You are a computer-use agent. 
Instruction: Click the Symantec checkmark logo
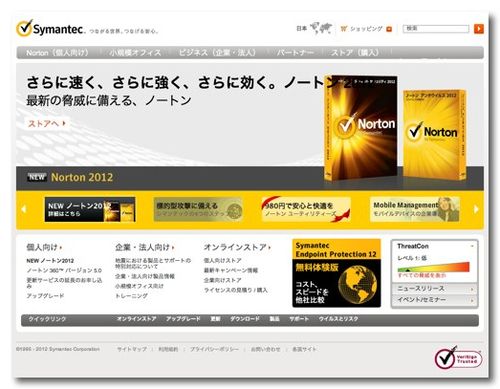[x=25, y=28]
